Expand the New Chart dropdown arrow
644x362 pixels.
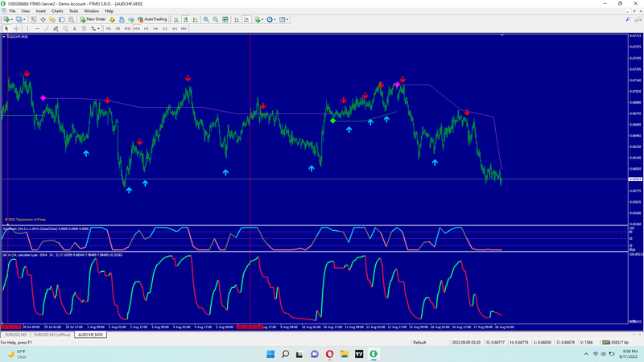pyautogui.click(x=12, y=19)
